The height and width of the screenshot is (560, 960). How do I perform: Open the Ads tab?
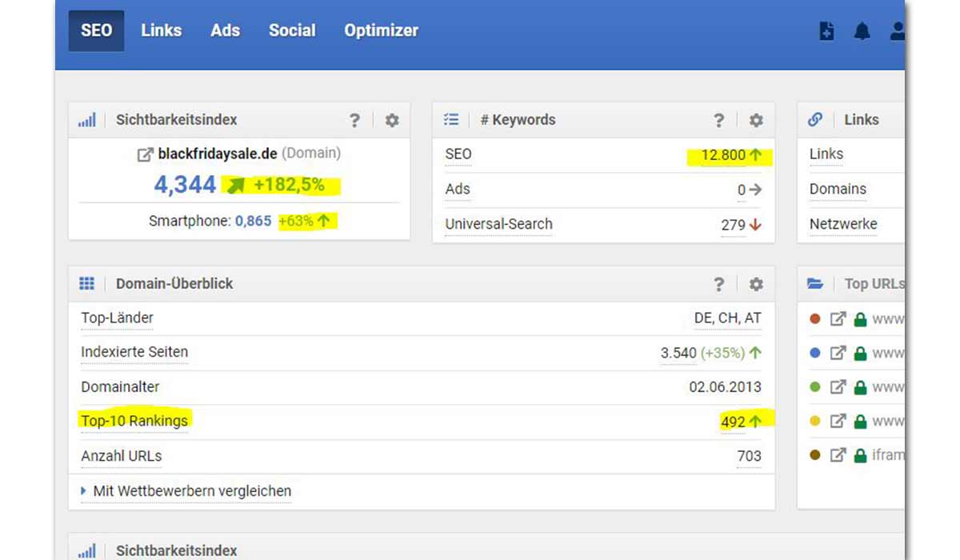tap(225, 30)
